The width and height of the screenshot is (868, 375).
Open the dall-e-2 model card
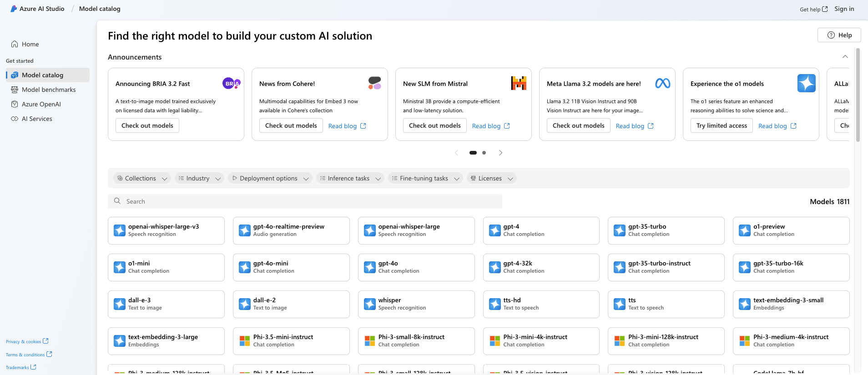pyautogui.click(x=291, y=304)
